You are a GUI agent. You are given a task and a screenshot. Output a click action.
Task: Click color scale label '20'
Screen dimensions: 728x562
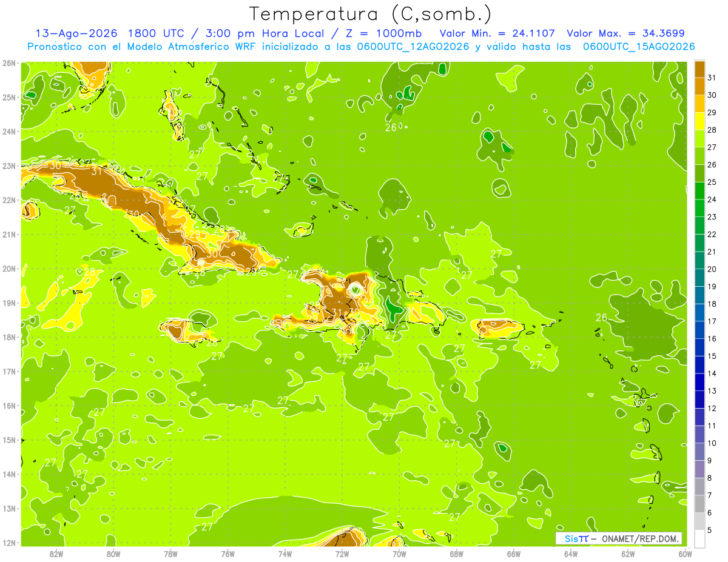point(712,269)
